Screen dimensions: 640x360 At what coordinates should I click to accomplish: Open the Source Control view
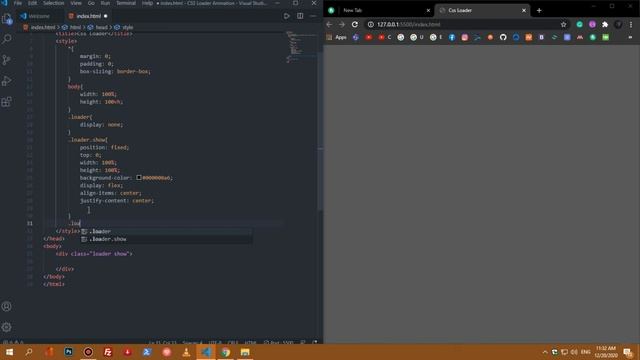(7, 60)
